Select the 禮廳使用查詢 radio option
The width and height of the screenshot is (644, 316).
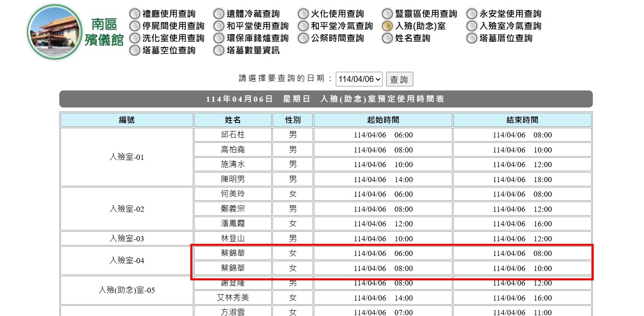(x=135, y=14)
